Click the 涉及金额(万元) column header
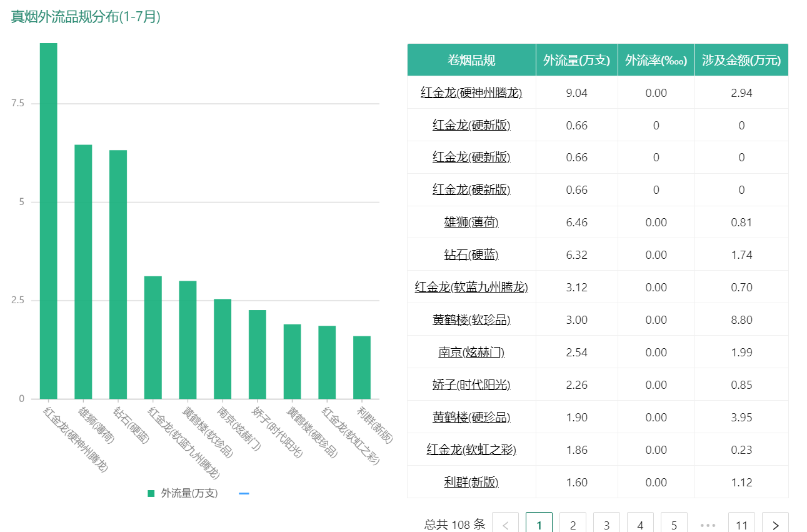Screen dimensions: 807x532 tap(741, 60)
